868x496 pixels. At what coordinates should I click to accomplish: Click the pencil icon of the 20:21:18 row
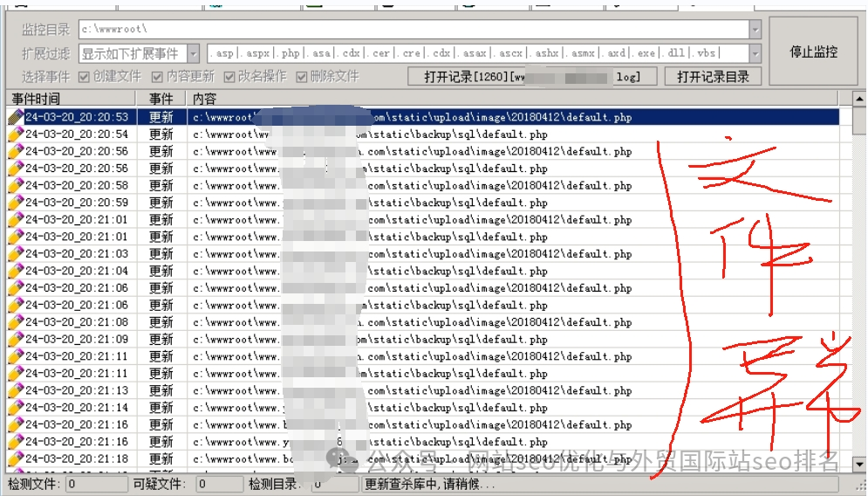point(16,458)
